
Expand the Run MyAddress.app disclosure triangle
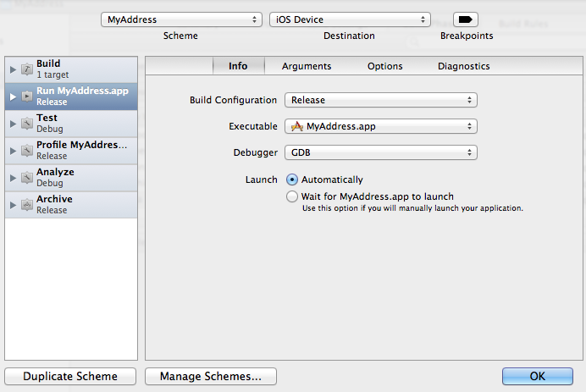coord(13,97)
